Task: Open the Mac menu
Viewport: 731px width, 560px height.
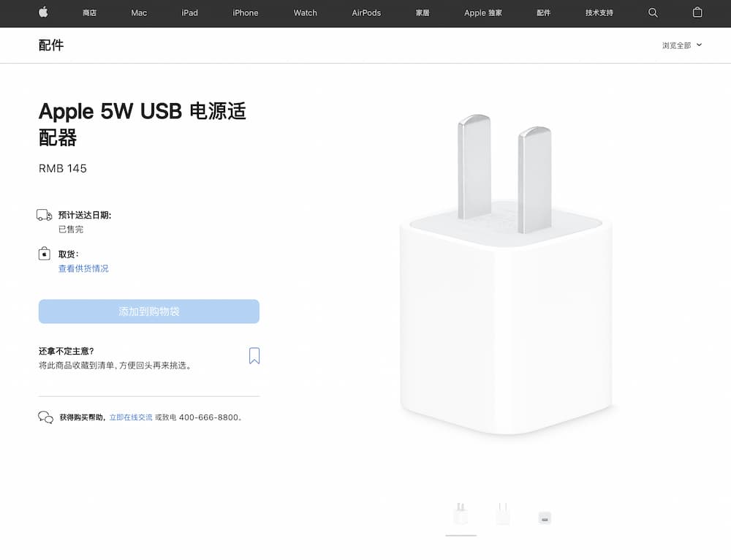Action: point(139,12)
